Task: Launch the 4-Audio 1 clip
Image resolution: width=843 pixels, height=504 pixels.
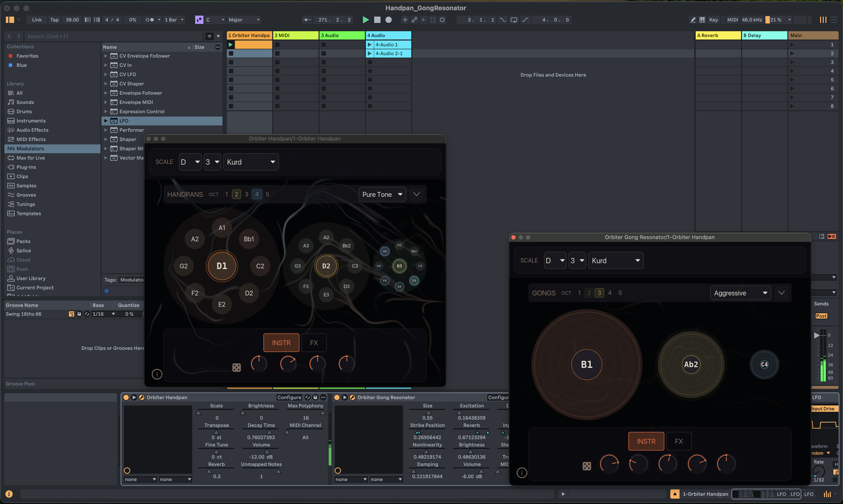Action: click(370, 44)
